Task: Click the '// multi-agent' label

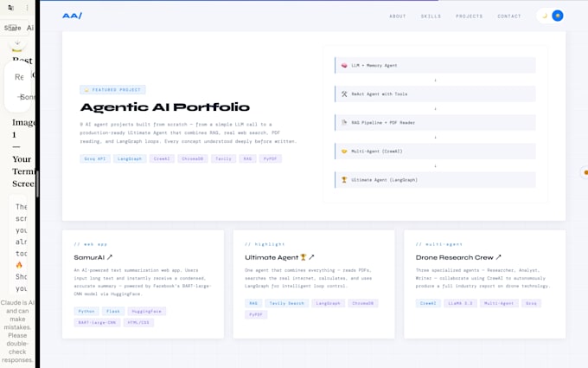Action: tap(439, 244)
